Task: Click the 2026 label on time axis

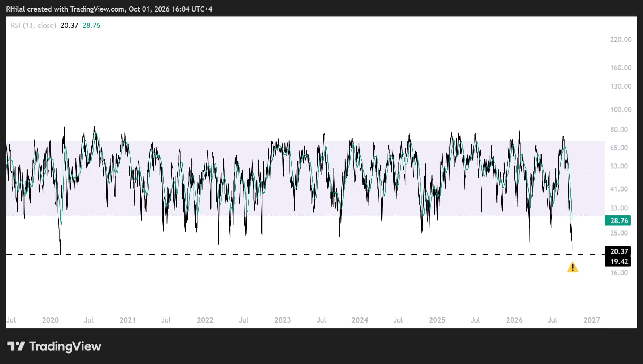Action: (514, 320)
